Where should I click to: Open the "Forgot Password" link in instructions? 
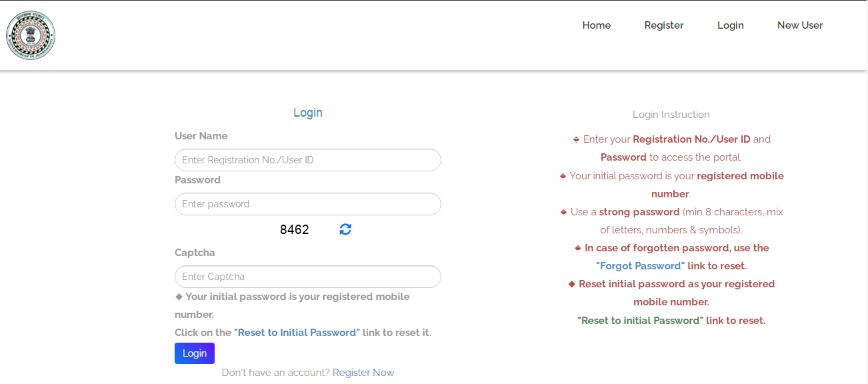click(640, 266)
